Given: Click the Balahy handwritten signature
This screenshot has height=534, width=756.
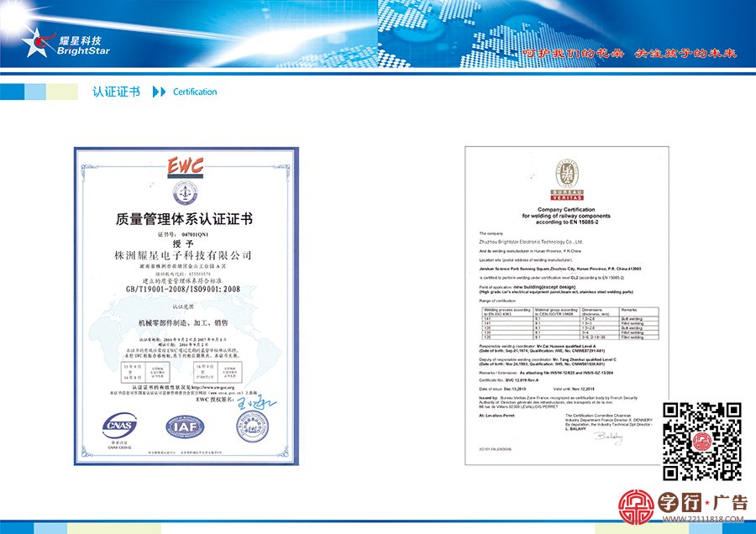Looking at the screenshot, I should pos(608,437).
